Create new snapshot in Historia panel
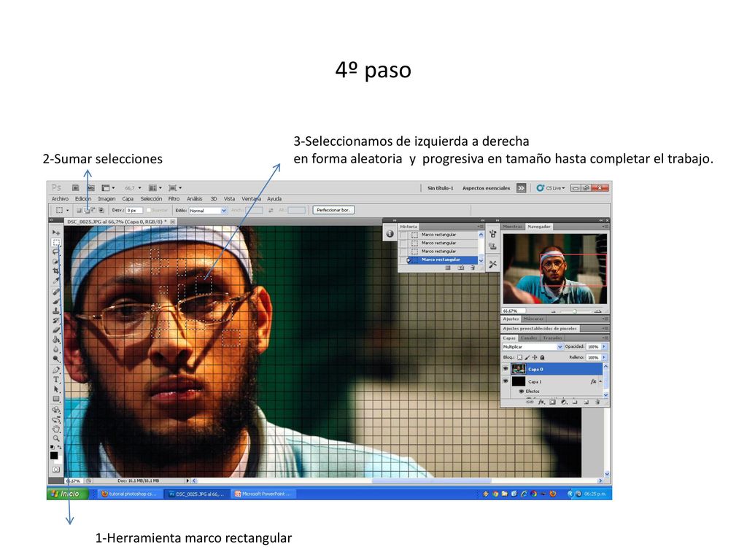Image resolution: width=747 pixels, height=560 pixels. pos(461,268)
